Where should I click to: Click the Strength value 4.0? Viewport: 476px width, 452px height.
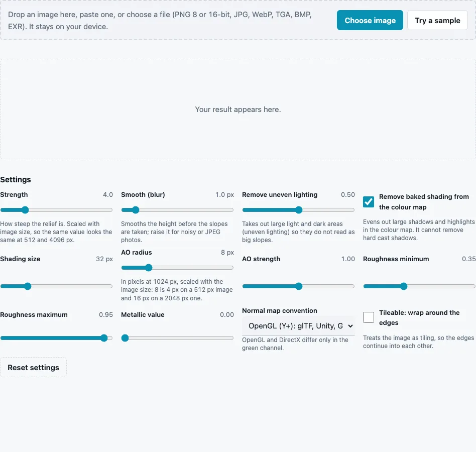click(x=108, y=194)
